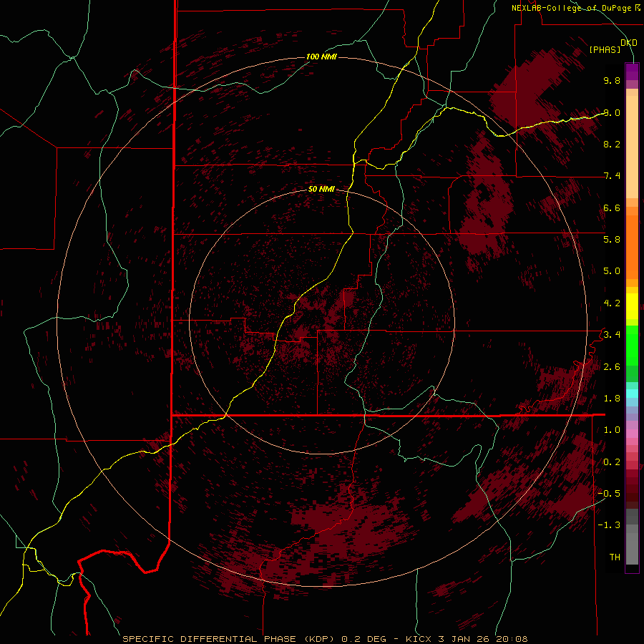Click the 4.2 scale value
Screen dimensions: 644x644
(612, 303)
